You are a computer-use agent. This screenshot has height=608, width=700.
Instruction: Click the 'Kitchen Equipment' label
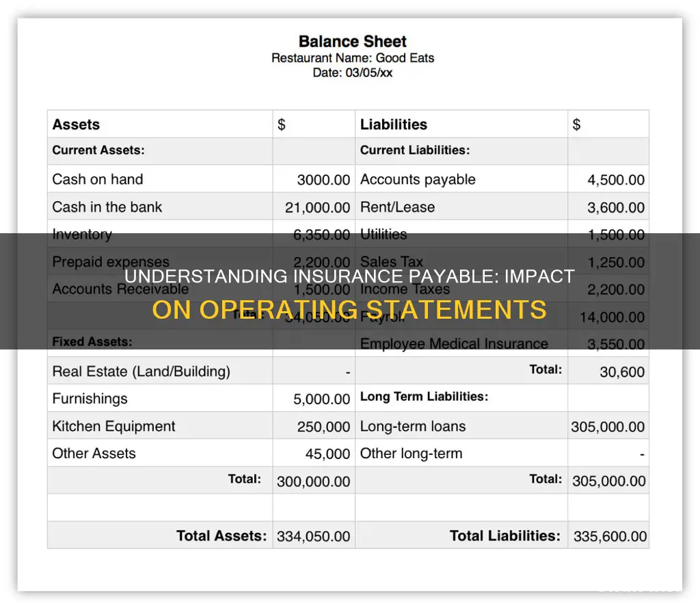113,426
